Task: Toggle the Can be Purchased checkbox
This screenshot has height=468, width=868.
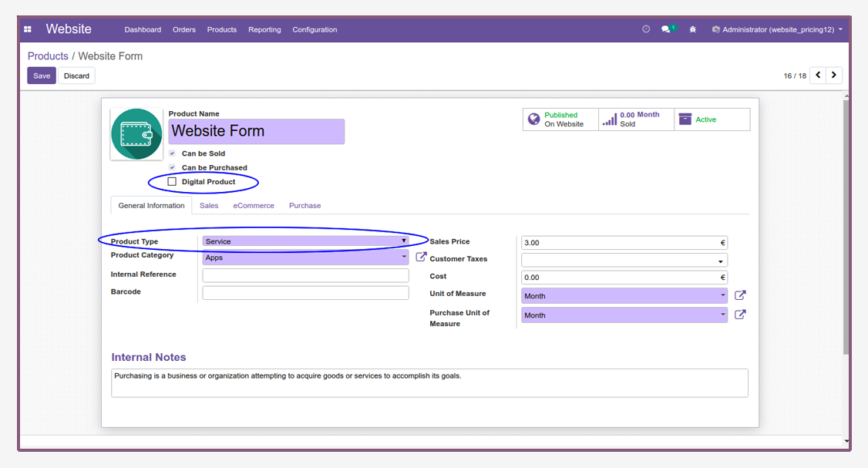Action: [x=172, y=167]
